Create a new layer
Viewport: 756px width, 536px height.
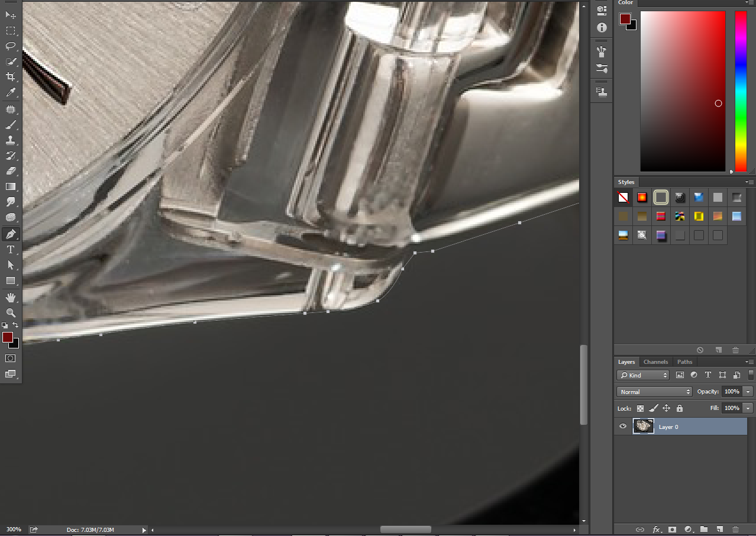pos(719,529)
